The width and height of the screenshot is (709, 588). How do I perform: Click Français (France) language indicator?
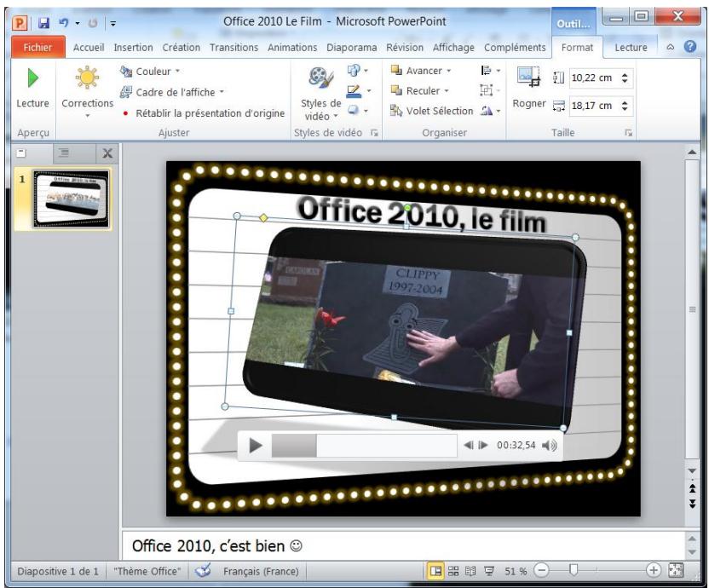pos(261,571)
